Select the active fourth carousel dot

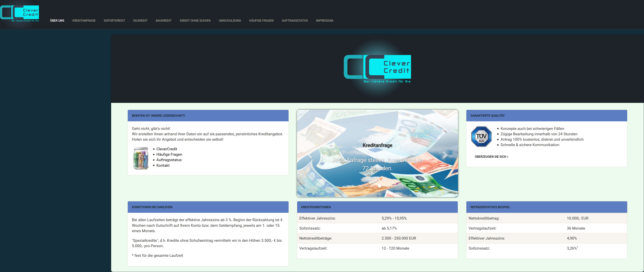(379, 186)
